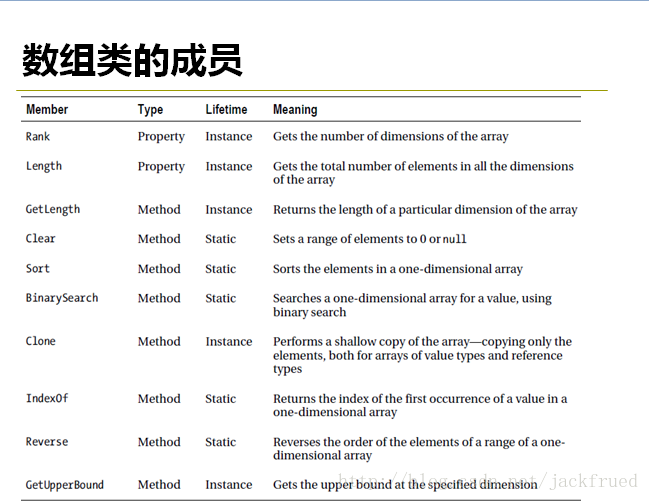Select the BinarySearch member name

(62, 298)
